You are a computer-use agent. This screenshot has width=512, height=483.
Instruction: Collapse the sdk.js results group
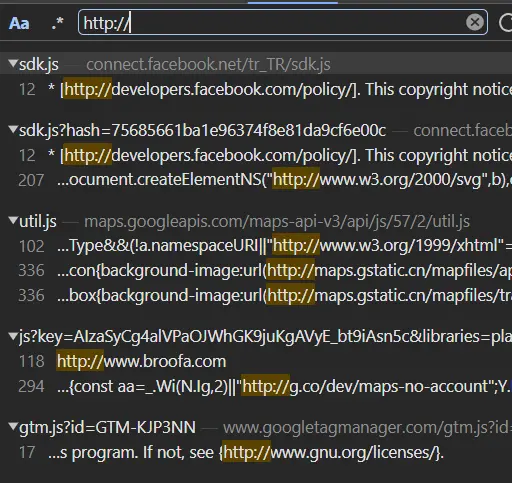13,63
